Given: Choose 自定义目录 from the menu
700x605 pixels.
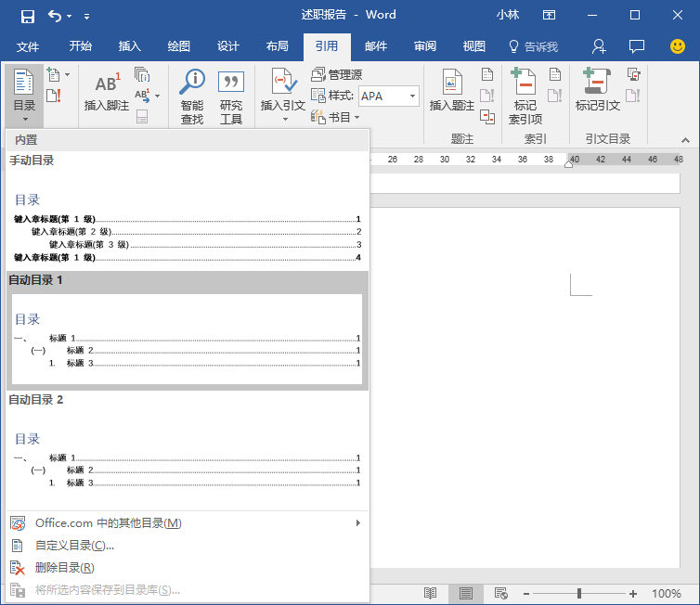Looking at the screenshot, I should pos(74,546).
